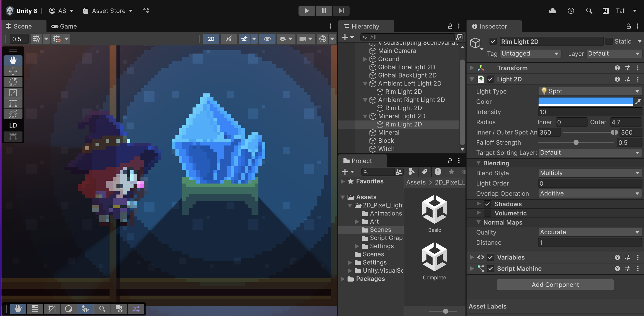Toggle the Shadows checkbox
The width and height of the screenshot is (644, 316).
point(487,204)
